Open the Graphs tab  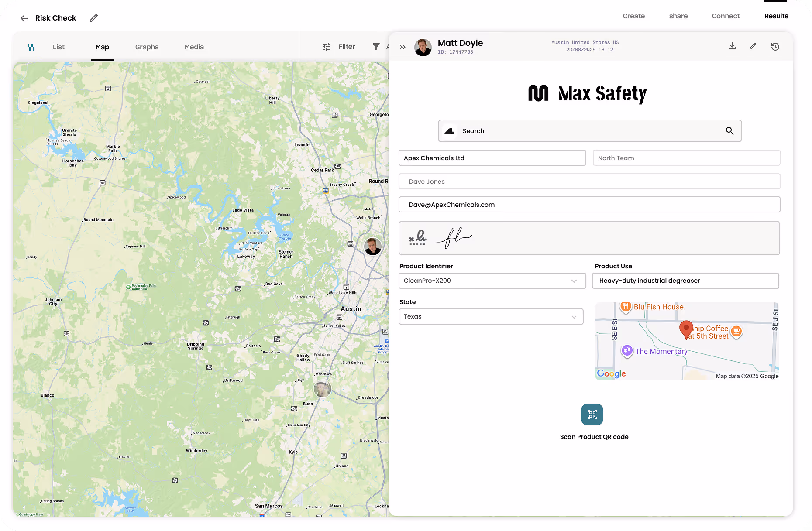147,47
